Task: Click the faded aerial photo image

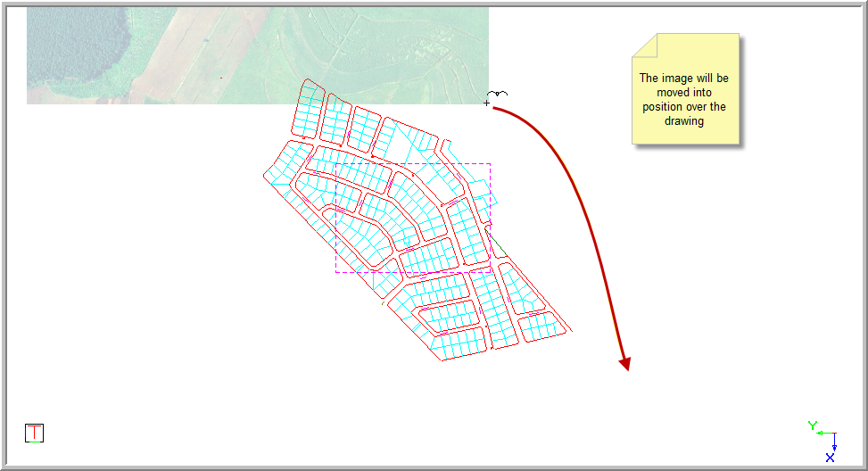Action: coord(257,54)
